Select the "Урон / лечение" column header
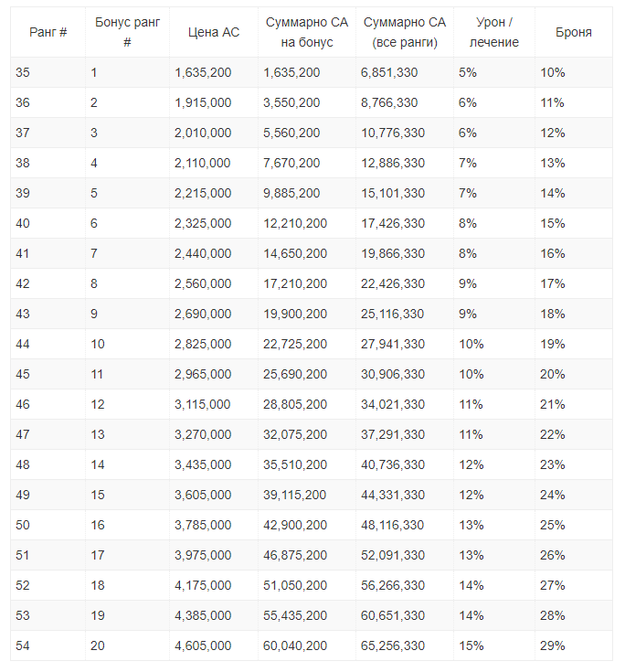 pyautogui.click(x=497, y=32)
